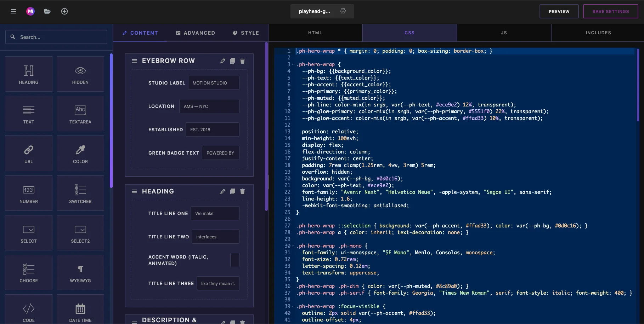Edit the Heading section with pencil
The height and width of the screenshot is (324, 644).
point(223,191)
